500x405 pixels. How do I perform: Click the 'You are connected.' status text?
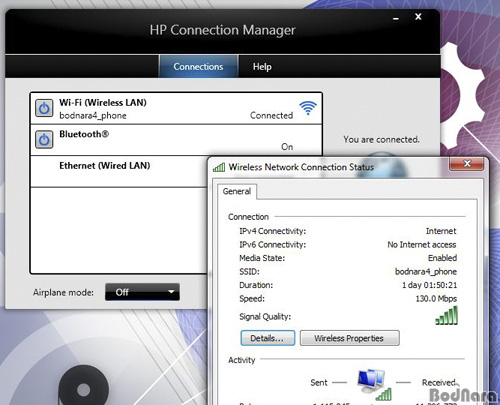tap(381, 139)
